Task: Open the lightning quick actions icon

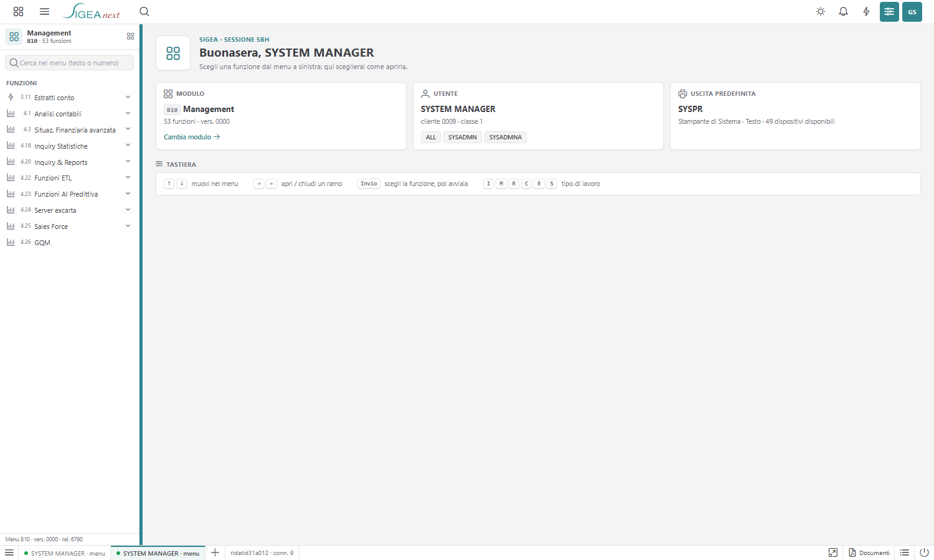Action: click(x=866, y=12)
